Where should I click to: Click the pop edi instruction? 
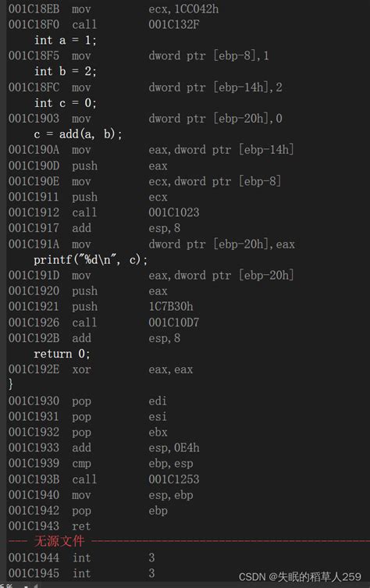(x=87, y=401)
